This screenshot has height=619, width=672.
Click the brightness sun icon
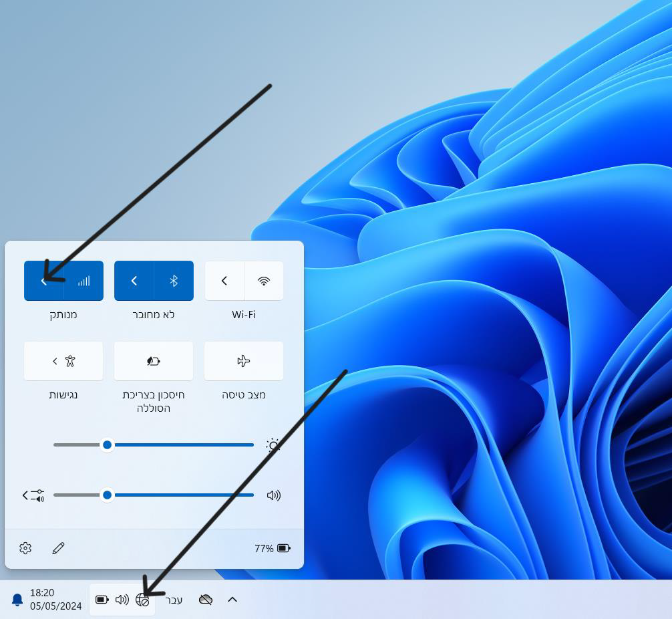click(x=273, y=445)
